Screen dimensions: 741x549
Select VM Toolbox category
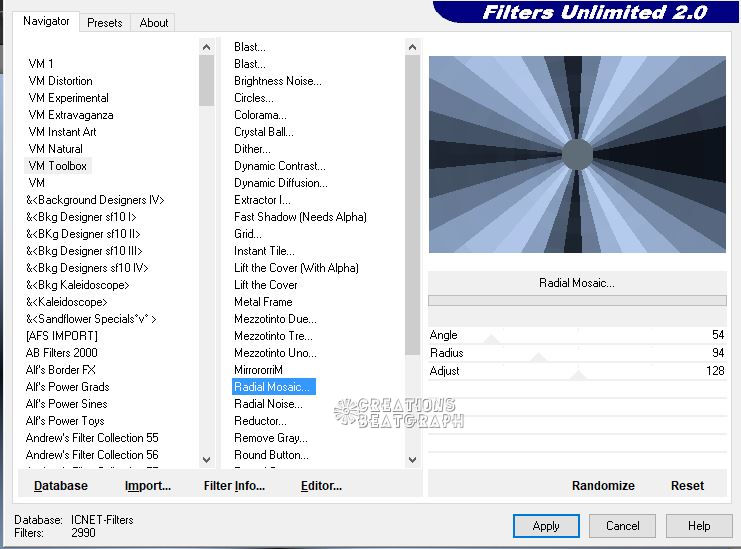pos(58,166)
